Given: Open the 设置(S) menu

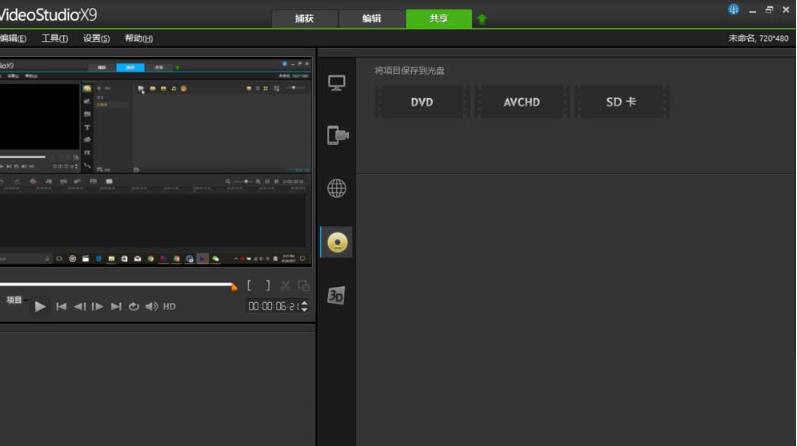Looking at the screenshot, I should (96, 39).
